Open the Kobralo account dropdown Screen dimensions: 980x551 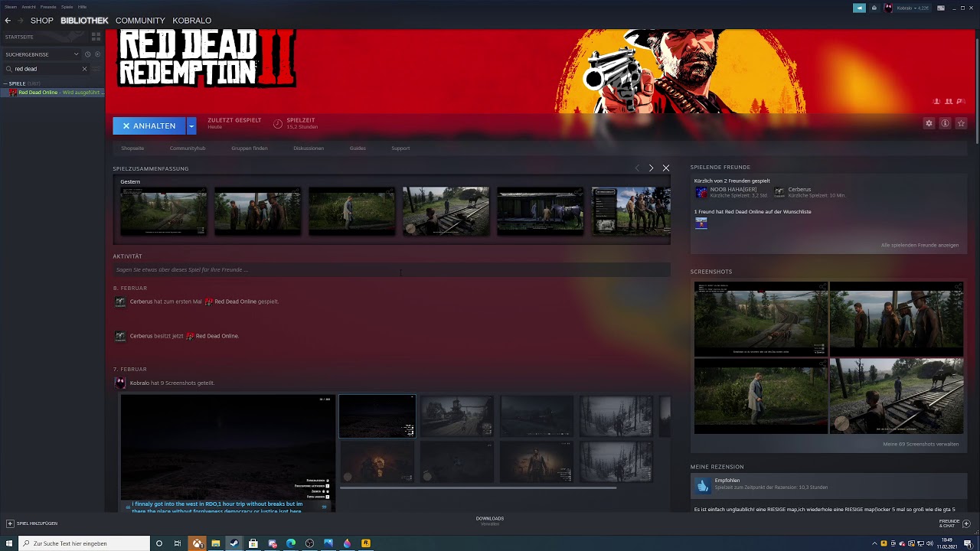[913, 8]
